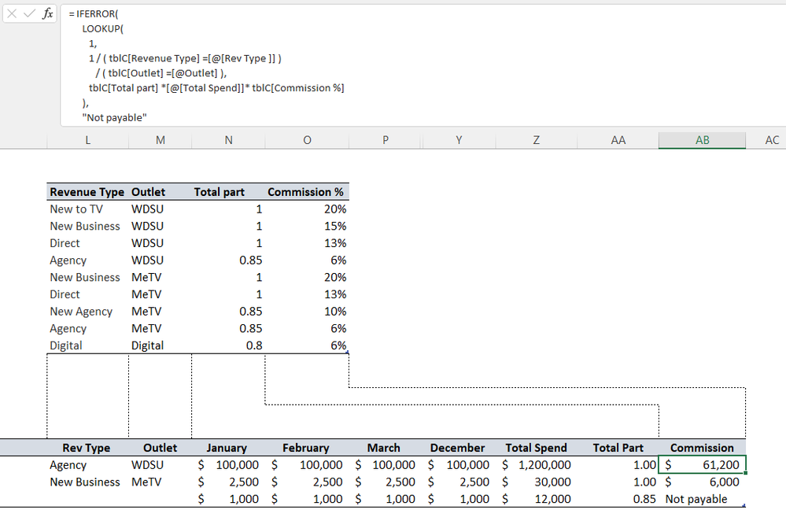Select the 0.8 total part cell
This screenshot has height=532, width=786.
pyautogui.click(x=229, y=345)
